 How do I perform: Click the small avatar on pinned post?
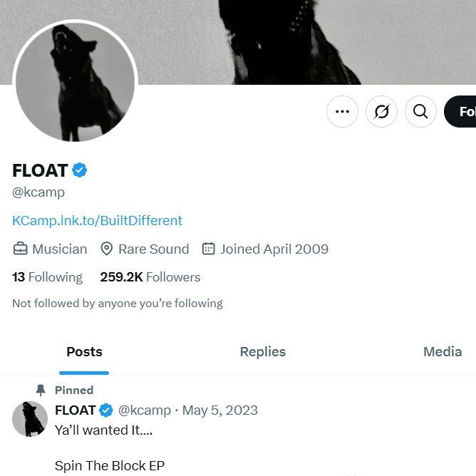tap(30, 419)
